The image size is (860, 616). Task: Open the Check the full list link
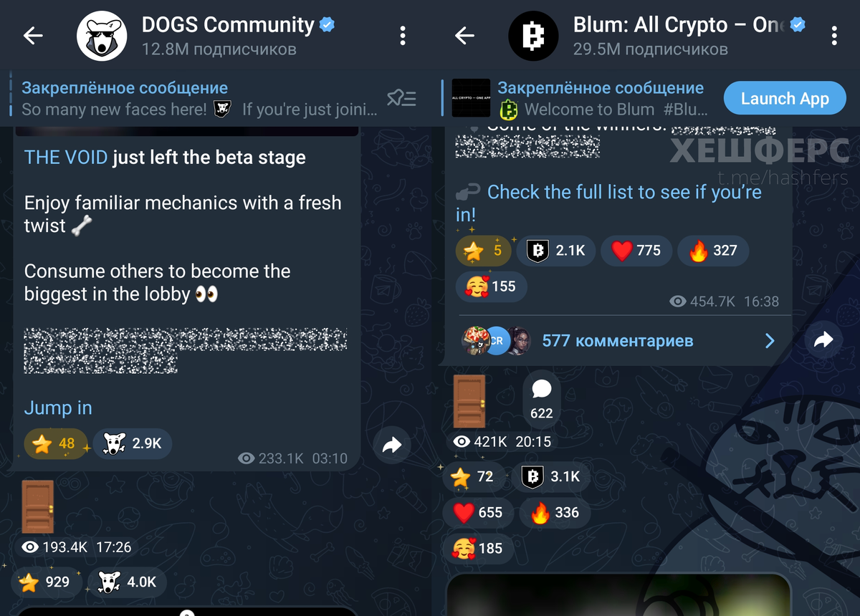tap(609, 203)
